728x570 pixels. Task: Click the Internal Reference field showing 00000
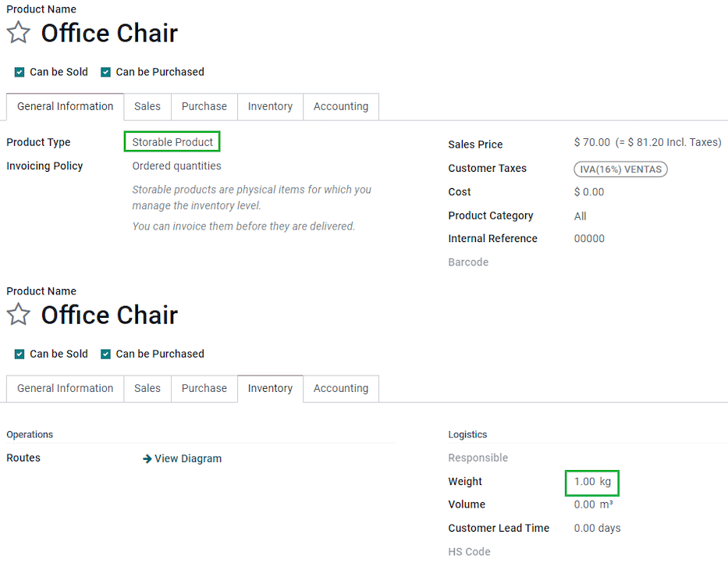(589, 238)
